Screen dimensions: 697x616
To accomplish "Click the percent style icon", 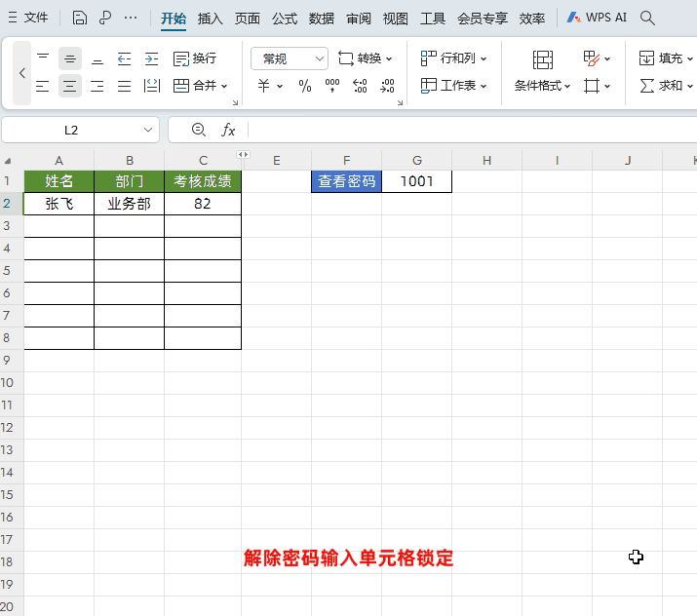I will [305, 86].
